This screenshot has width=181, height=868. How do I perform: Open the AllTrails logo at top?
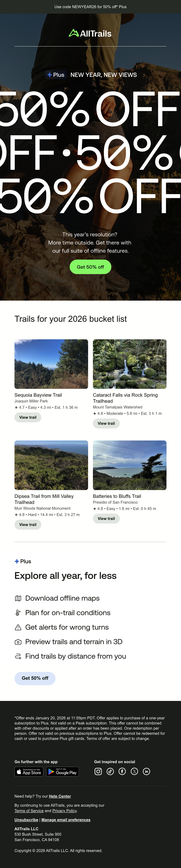click(x=90, y=33)
